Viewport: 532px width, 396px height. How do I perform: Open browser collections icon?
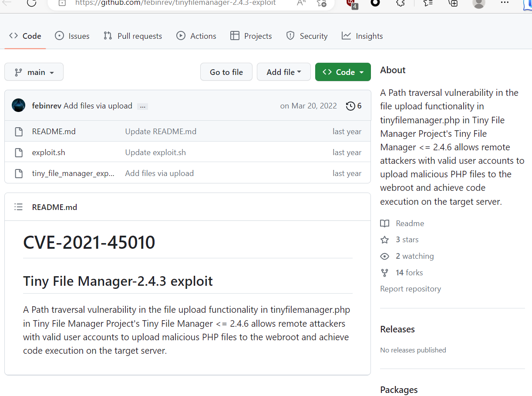click(453, 3)
